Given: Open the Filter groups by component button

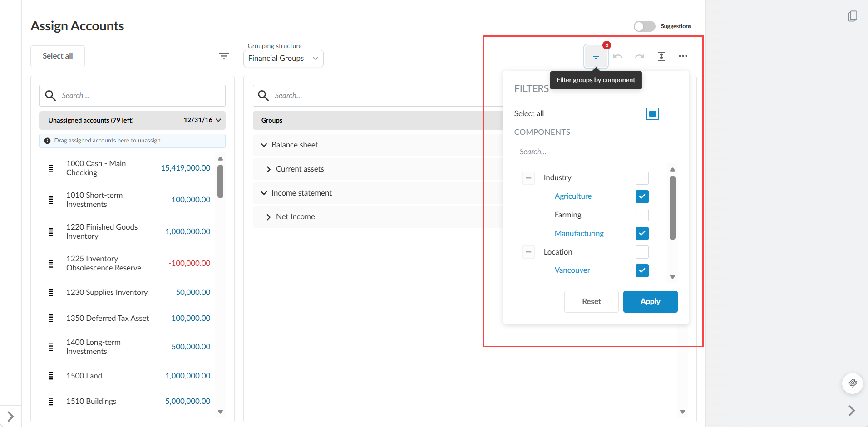Looking at the screenshot, I should [x=596, y=56].
